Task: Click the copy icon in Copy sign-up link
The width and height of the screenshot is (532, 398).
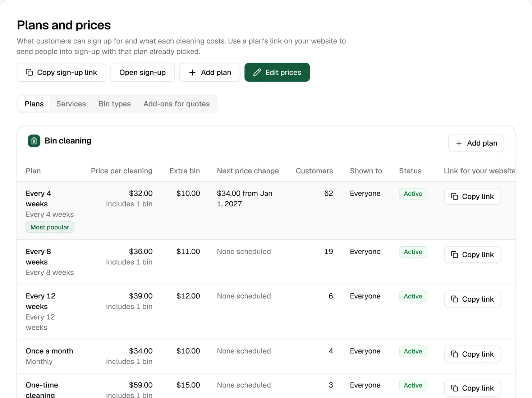Action: tap(29, 72)
